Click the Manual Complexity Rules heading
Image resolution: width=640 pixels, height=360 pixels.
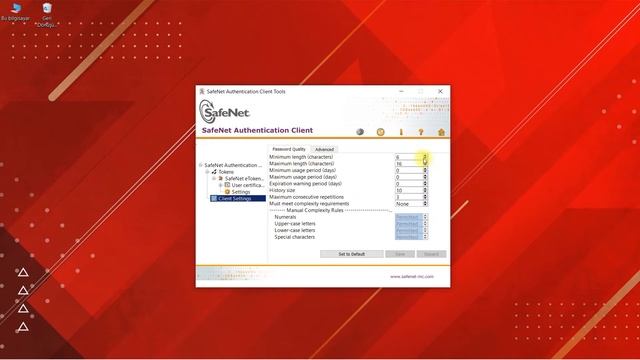pos(315,210)
